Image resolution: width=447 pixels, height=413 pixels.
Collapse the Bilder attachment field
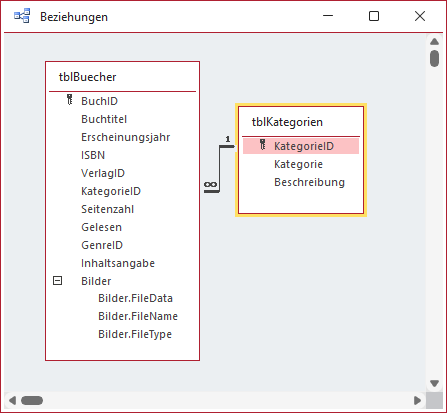click(57, 281)
